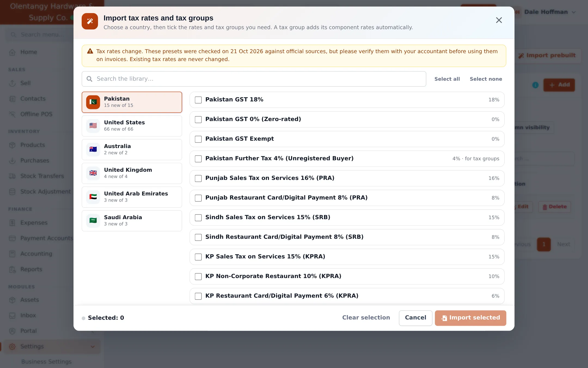Viewport: 588px width, 368px height.
Task: Click the Pakistan flag icon
Action: (93, 102)
